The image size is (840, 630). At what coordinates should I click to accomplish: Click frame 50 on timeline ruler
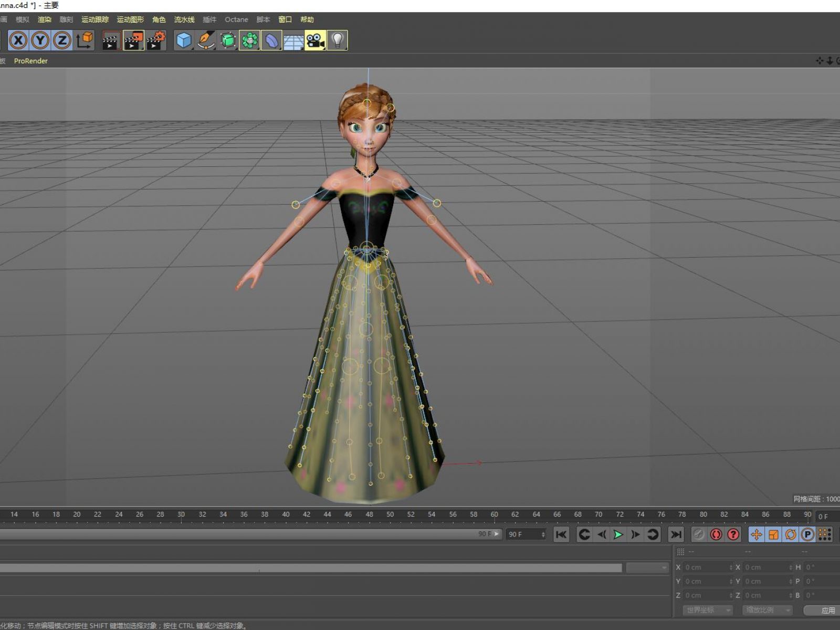tap(390, 514)
